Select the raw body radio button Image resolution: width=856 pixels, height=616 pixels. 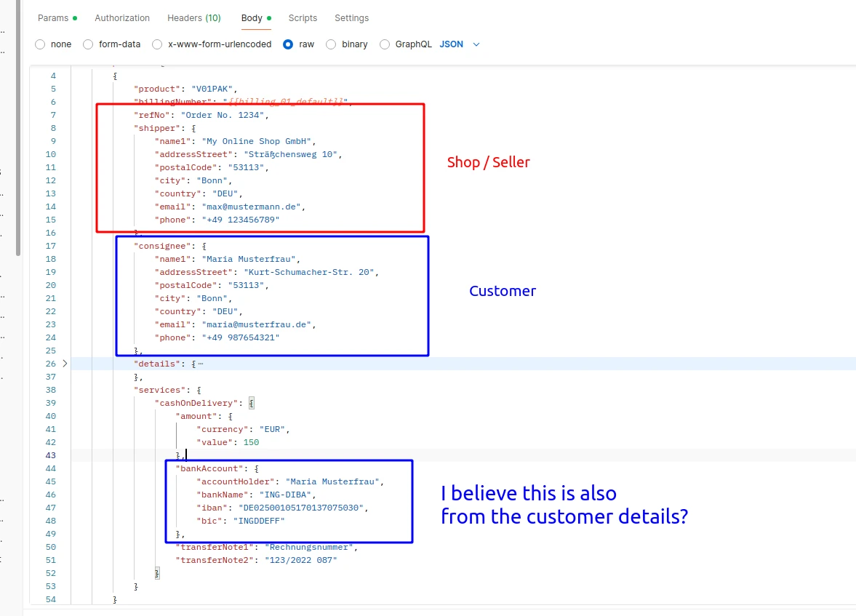[288, 44]
